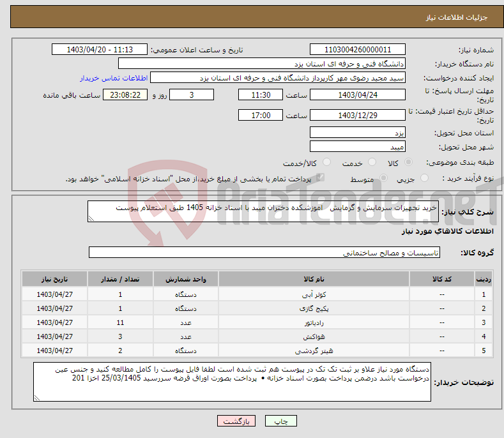Click the price validity time 17:00 field
This screenshot has width=504, height=438.
coord(261,115)
